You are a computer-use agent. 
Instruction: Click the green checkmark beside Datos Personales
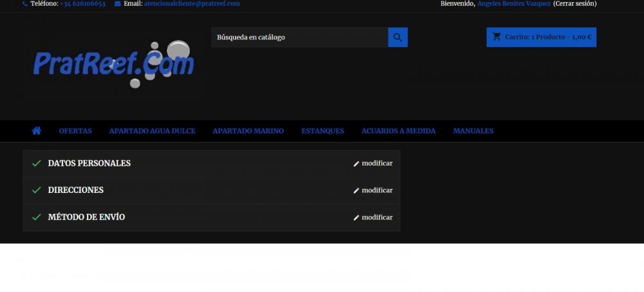(x=37, y=163)
